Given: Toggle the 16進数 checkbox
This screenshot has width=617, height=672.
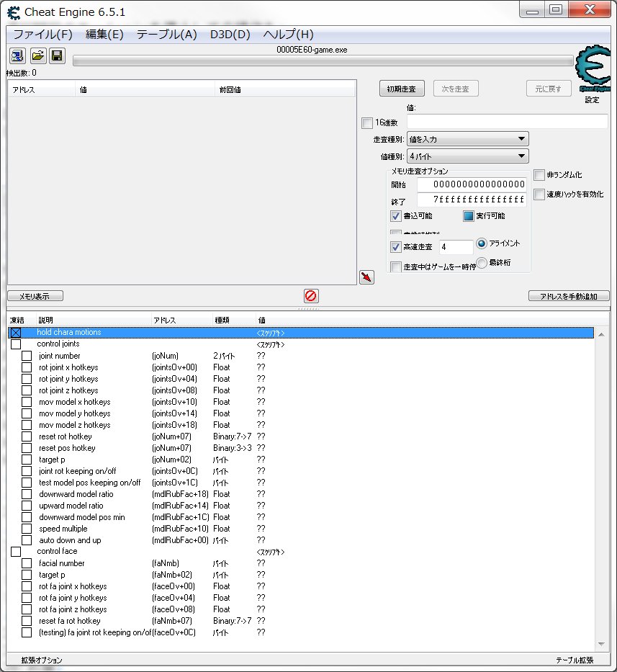Looking at the screenshot, I should (x=367, y=123).
